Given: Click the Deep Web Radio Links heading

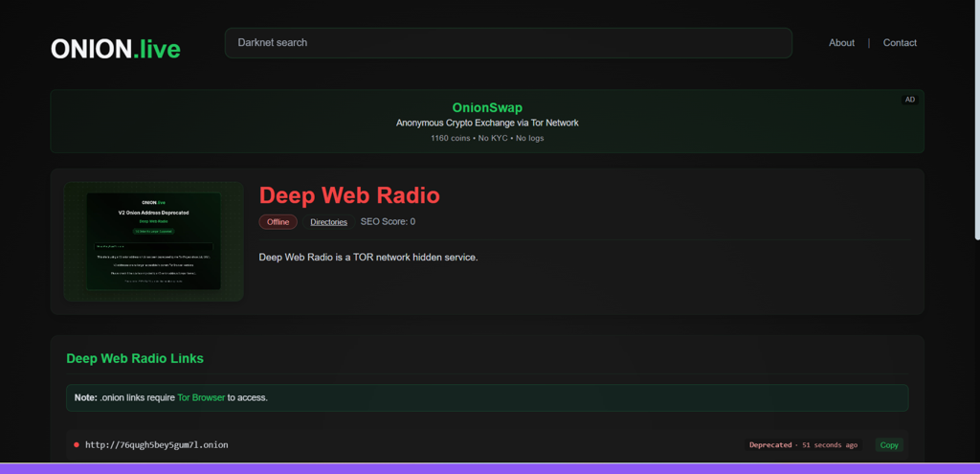Looking at the screenshot, I should [135, 358].
